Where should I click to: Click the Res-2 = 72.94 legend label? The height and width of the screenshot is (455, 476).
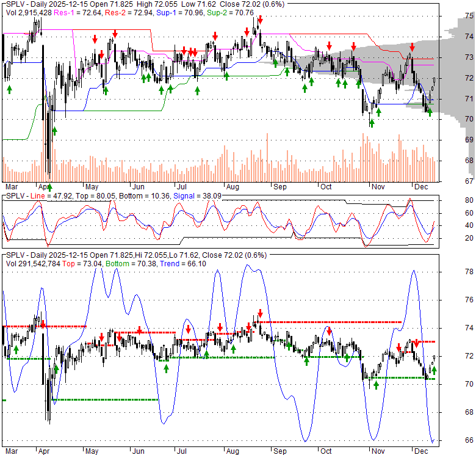tap(129, 13)
